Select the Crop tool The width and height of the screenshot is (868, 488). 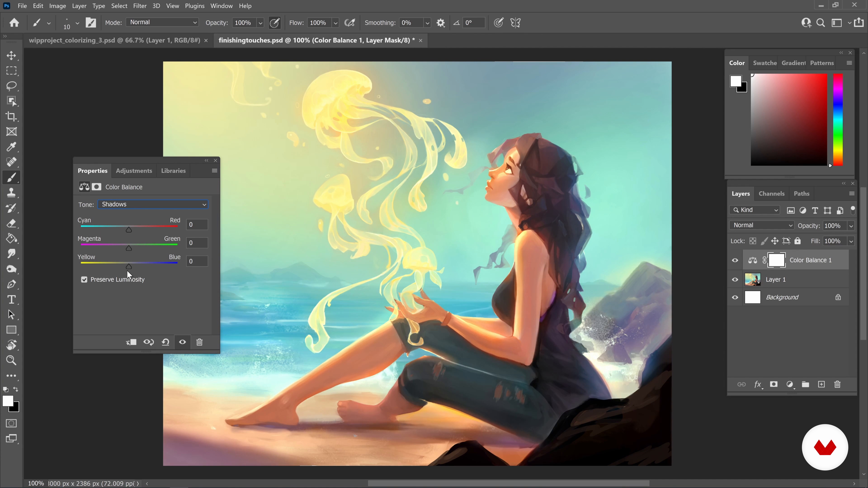pos(12,117)
